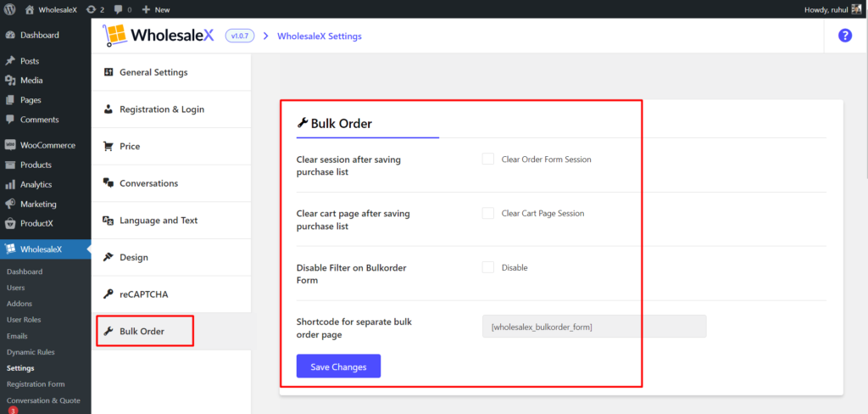This screenshot has width=868, height=414.
Task: Open the Emails submenu item
Action: point(17,336)
